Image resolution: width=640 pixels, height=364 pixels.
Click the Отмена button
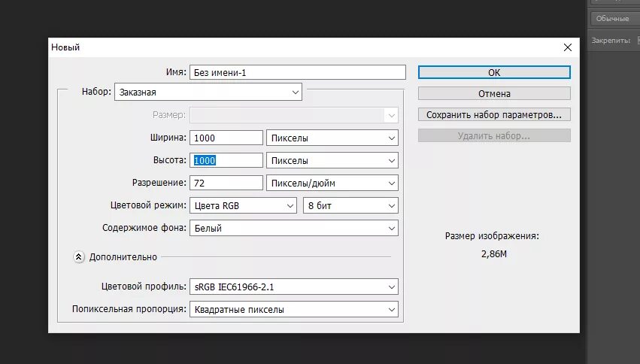494,93
